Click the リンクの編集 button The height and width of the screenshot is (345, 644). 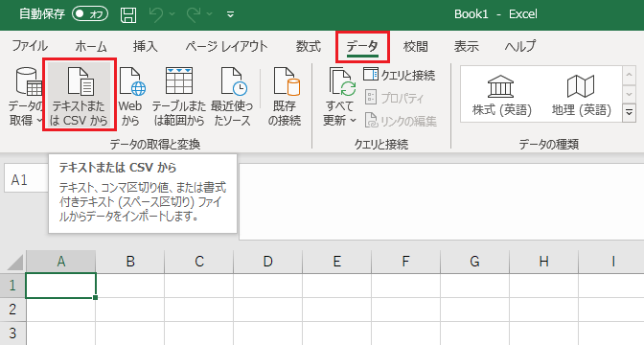click(x=401, y=121)
